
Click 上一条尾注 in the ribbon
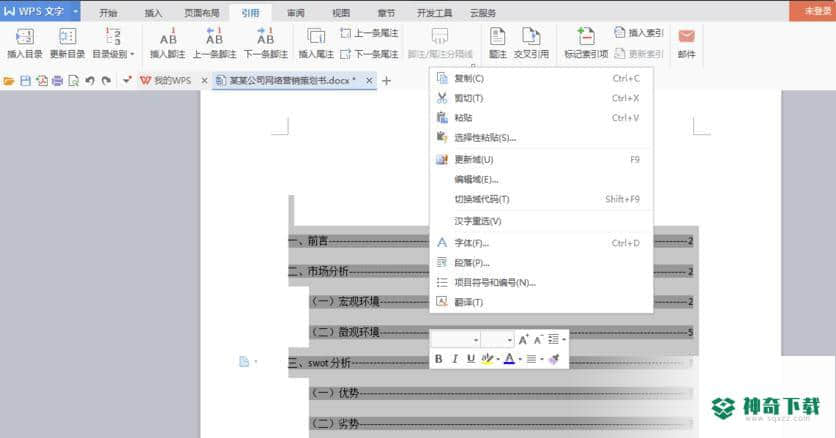369,33
